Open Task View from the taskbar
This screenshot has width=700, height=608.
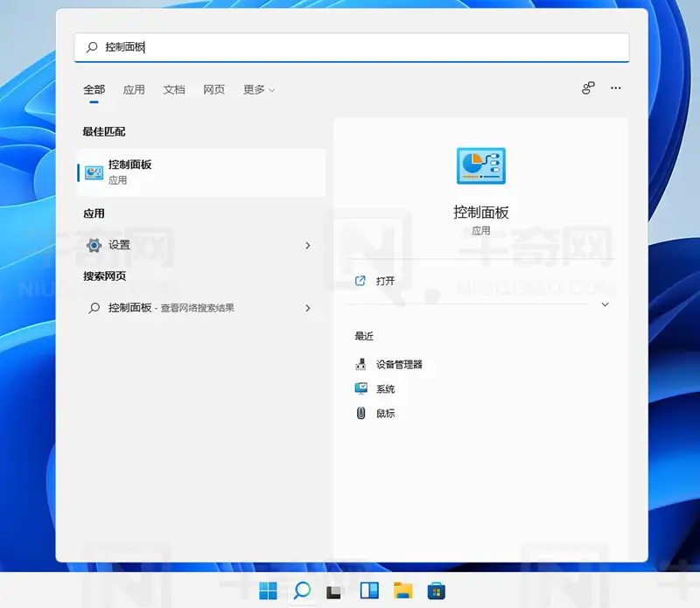pos(334,592)
